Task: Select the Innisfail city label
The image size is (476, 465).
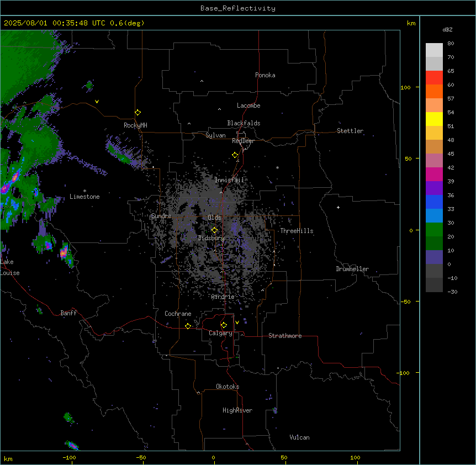Action: [229, 180]
